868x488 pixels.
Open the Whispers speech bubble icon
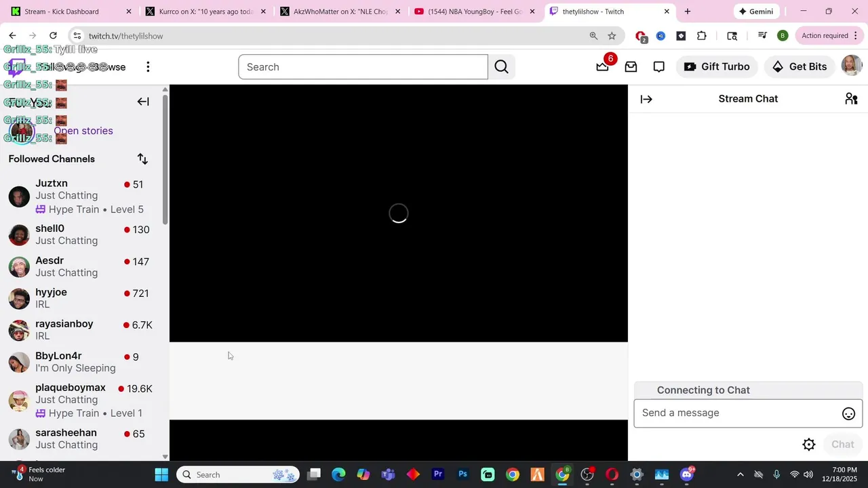pyautogui.click(x=658, y=66)
